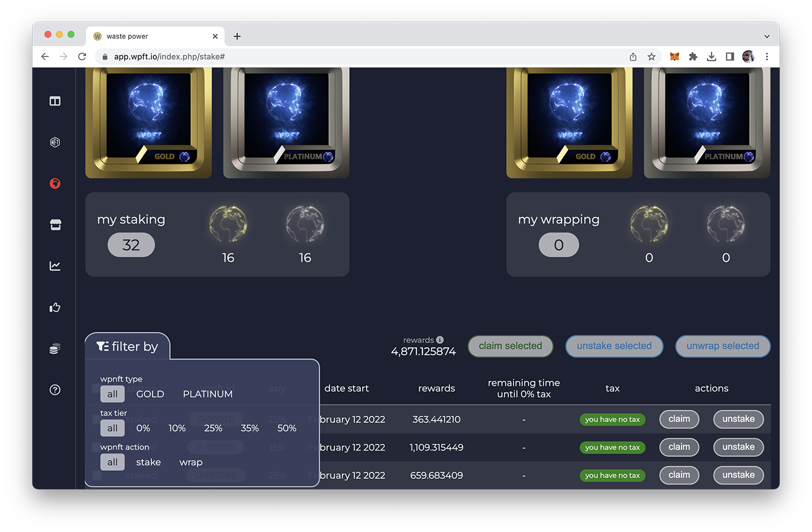Filter tax tier by 25%
This screenshot has width=812, height=532.
pyautogui.click(x=213, y=428)
